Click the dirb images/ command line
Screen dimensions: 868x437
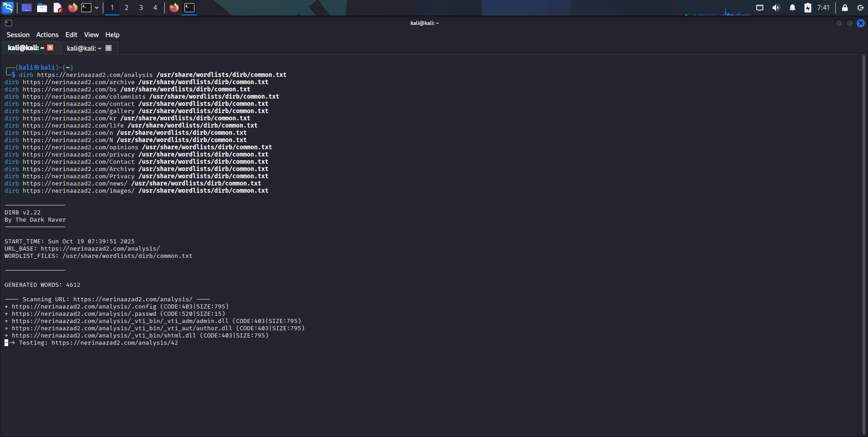(x=137, y=191)
